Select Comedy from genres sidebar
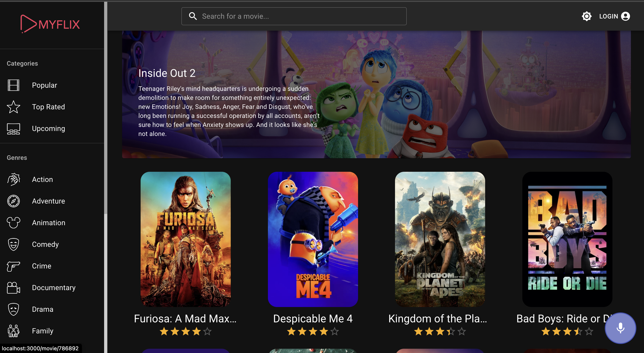 tap(45, 244)
